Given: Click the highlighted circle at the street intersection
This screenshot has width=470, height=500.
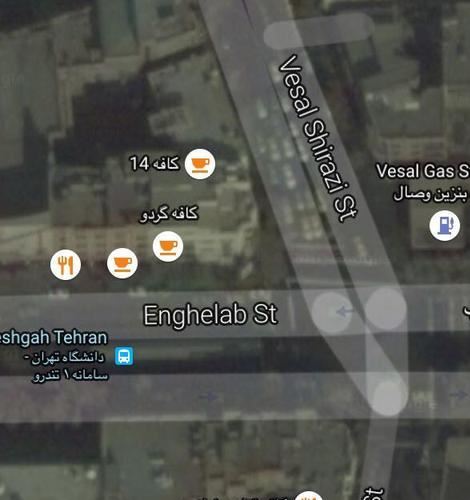Looking at the screenshot, I should tap(386, 309).
